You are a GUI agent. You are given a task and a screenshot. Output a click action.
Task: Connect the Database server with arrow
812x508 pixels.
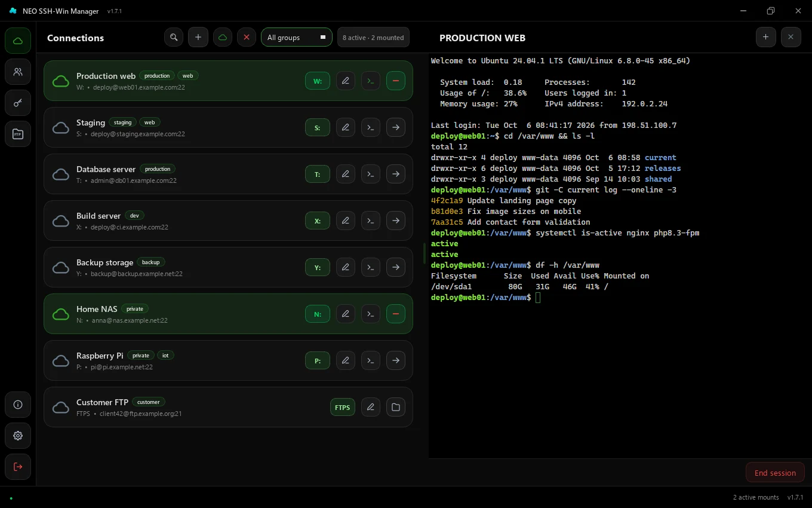[396, 174]
